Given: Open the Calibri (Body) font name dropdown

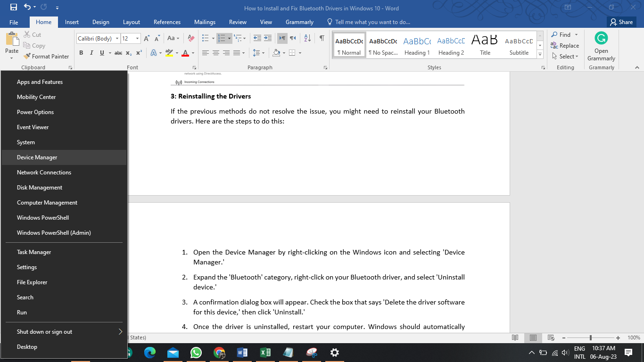Looking at the screenshot, I should (116, 39).
